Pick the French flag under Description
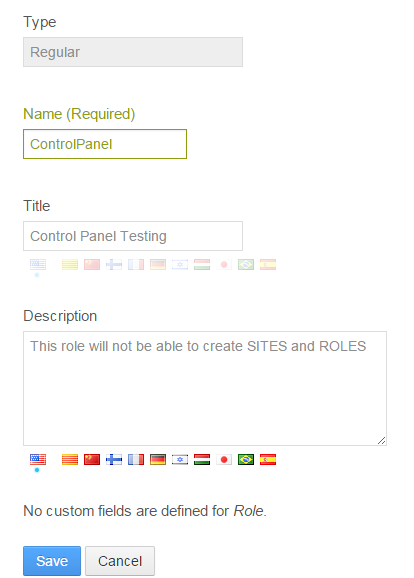The height and width of the screenshot is (578, 414). coord(136,460)
